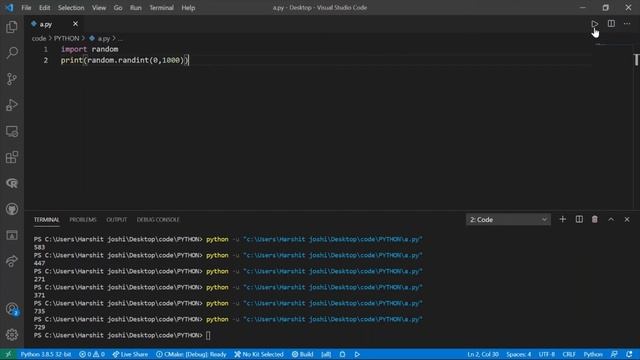This screenshot has width=640, height=360.
Task: Maximize the terminal panel size
Action: click(611, 220)
